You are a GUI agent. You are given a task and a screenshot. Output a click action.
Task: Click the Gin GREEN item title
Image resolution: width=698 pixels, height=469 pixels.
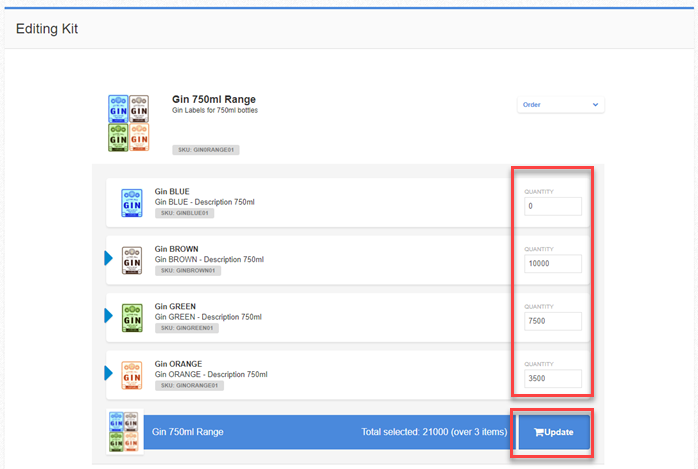point(175,306)
